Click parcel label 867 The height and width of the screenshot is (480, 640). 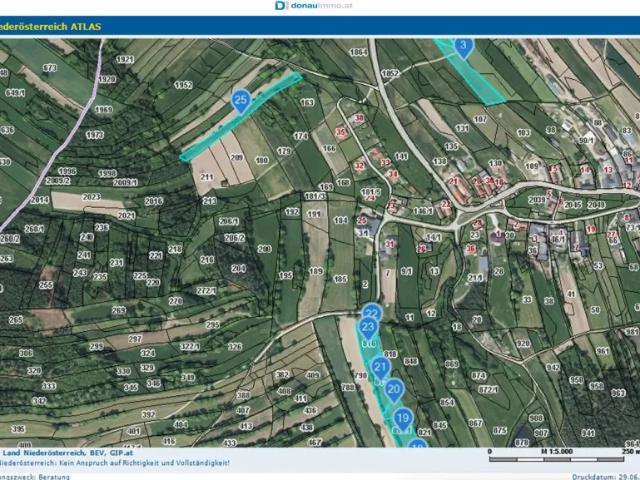tap(475, 423)
